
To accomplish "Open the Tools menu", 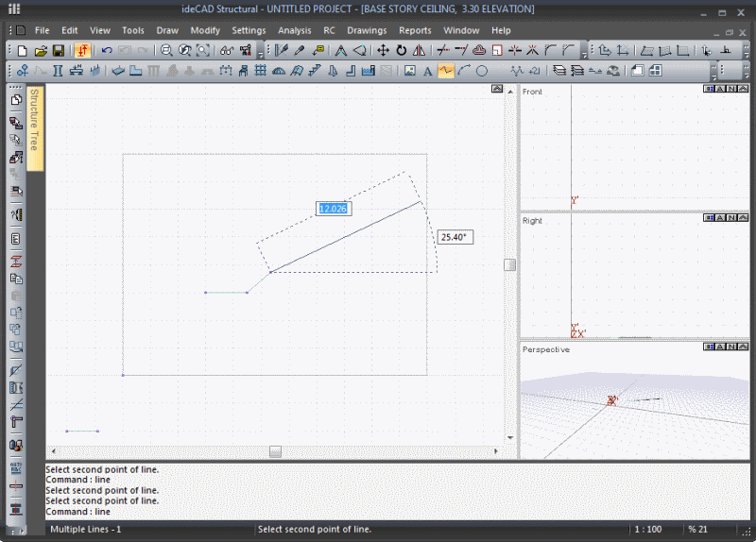I will click(x=133, y=30).
